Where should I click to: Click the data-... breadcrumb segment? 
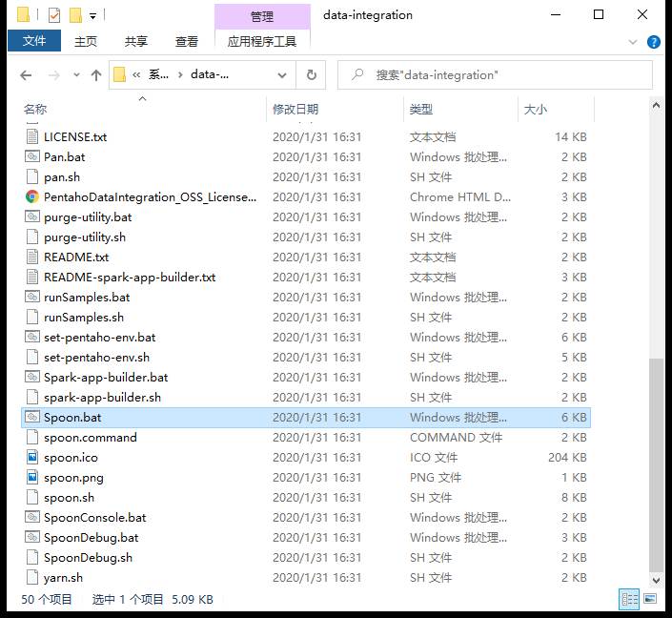pyautogui.click(x=210, y=74)
